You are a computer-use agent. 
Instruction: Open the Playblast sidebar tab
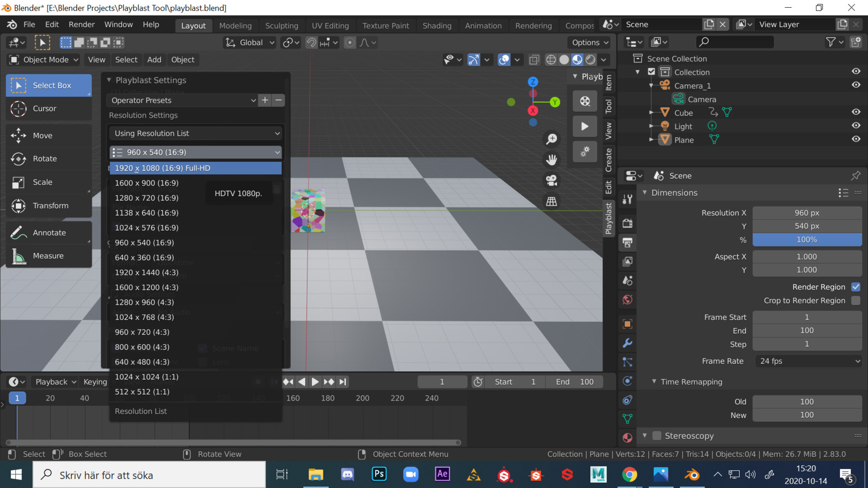point(609,218)
